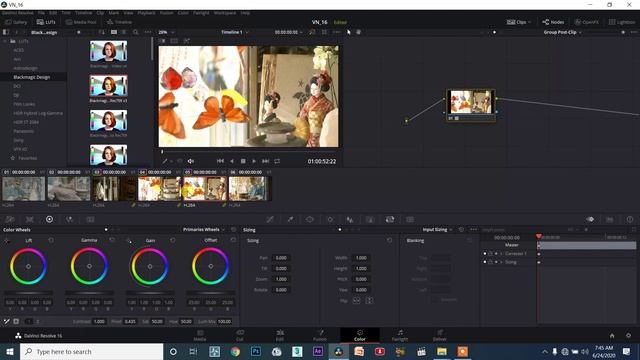Open the Info palette icon

point(630,219)
